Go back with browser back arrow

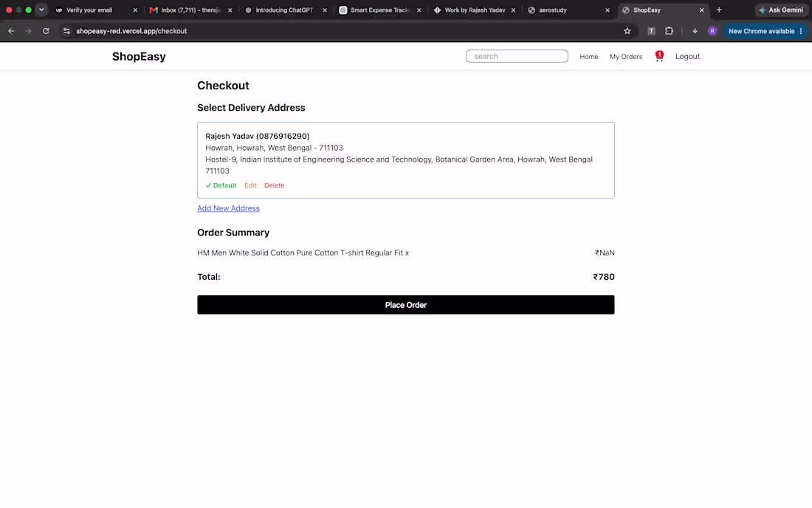[11, 31]
